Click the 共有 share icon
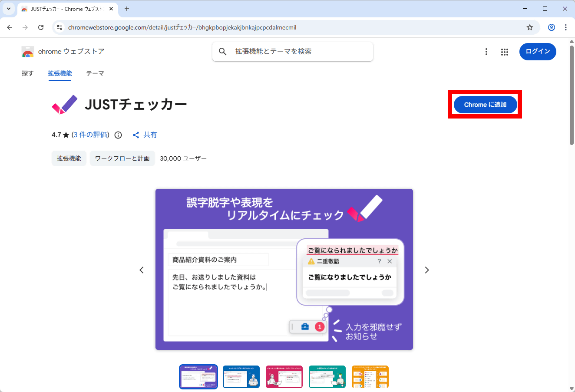 136,135
